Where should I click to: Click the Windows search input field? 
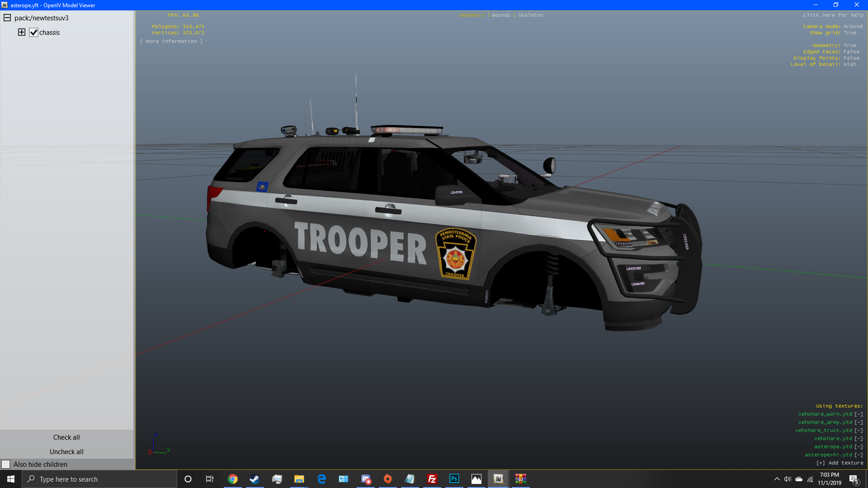point(99,479)
